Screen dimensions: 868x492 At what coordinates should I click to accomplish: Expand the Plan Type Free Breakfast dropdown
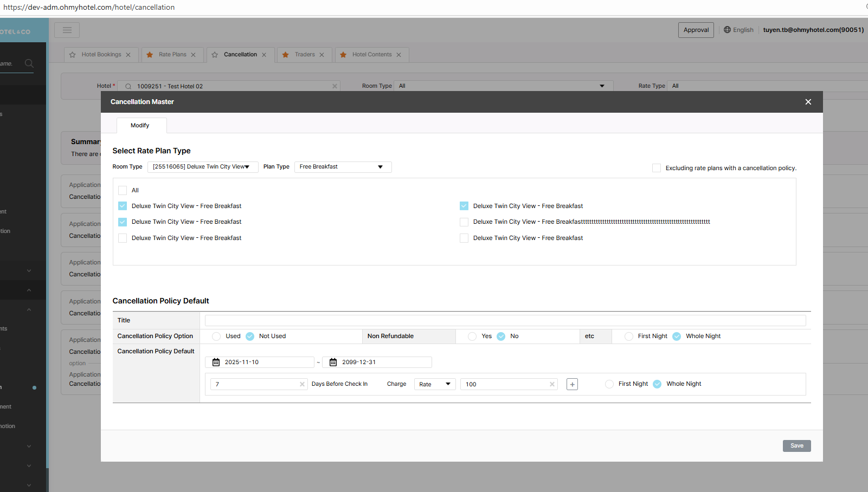coord(342,167)
